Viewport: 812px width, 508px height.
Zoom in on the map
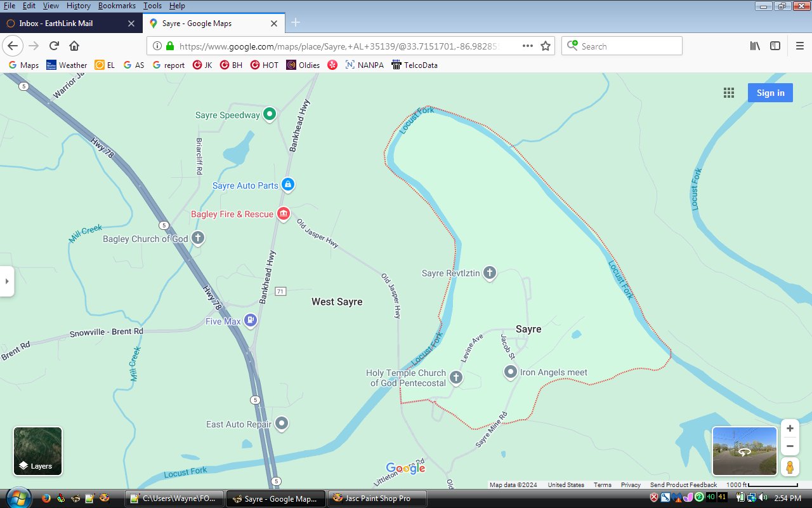click(790, 428)
